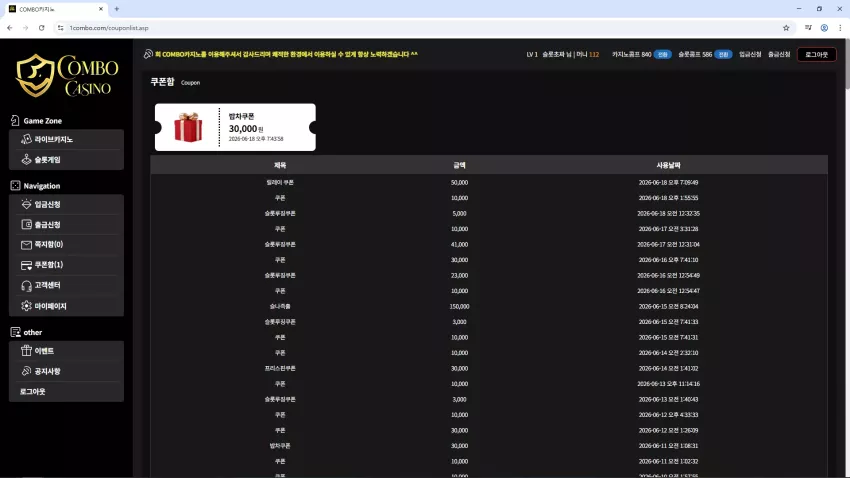850x478 pixels.
Task: Bookmark this page with the star icon
Action: point(786,28)
